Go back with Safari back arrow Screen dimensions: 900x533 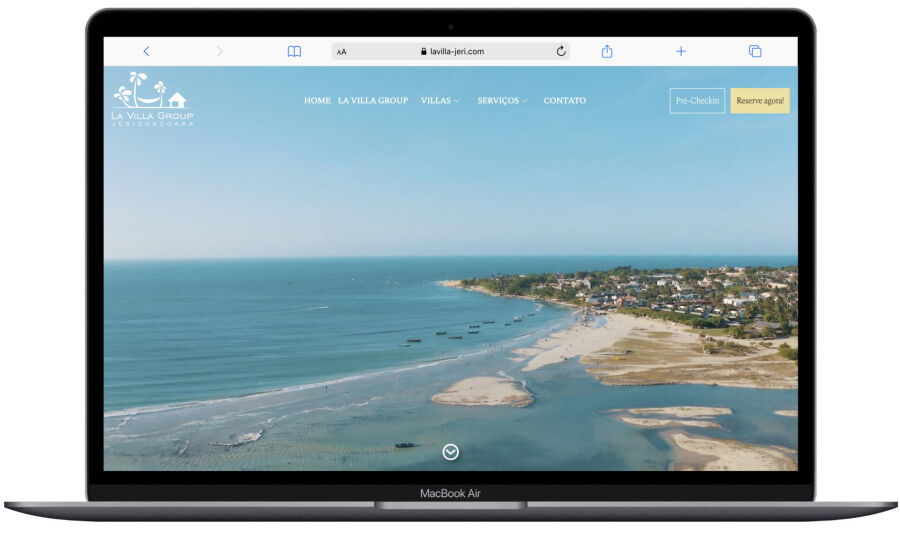146,51
